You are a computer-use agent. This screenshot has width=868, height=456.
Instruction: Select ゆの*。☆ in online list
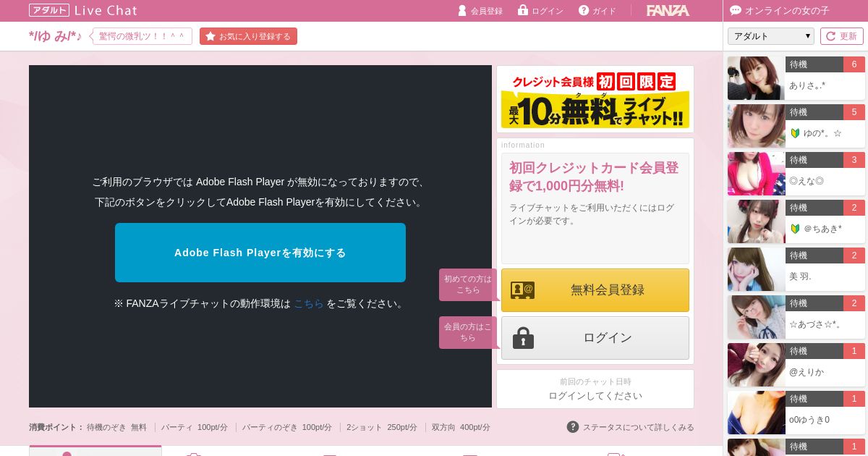(x=796, y=126)
